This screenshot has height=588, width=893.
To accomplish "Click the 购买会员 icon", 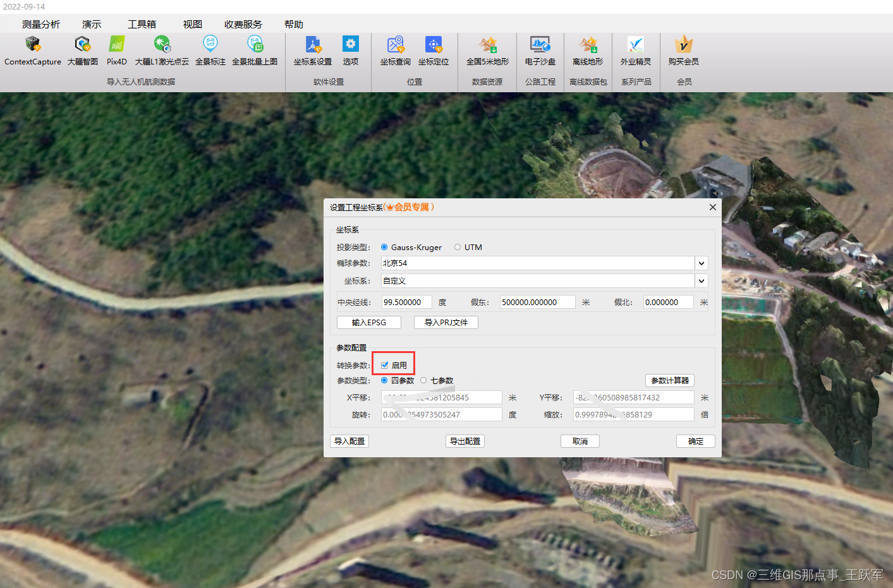I will 684,51.
